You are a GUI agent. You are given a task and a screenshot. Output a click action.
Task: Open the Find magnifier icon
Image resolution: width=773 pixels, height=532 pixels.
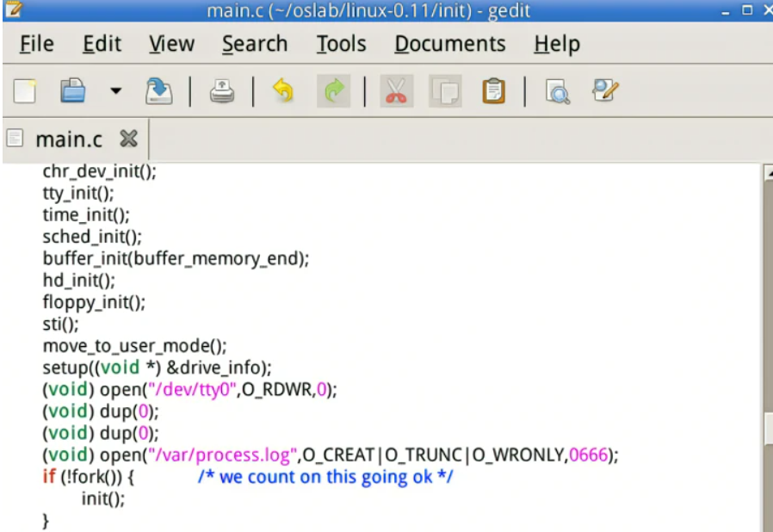click(x=558, y=91)
